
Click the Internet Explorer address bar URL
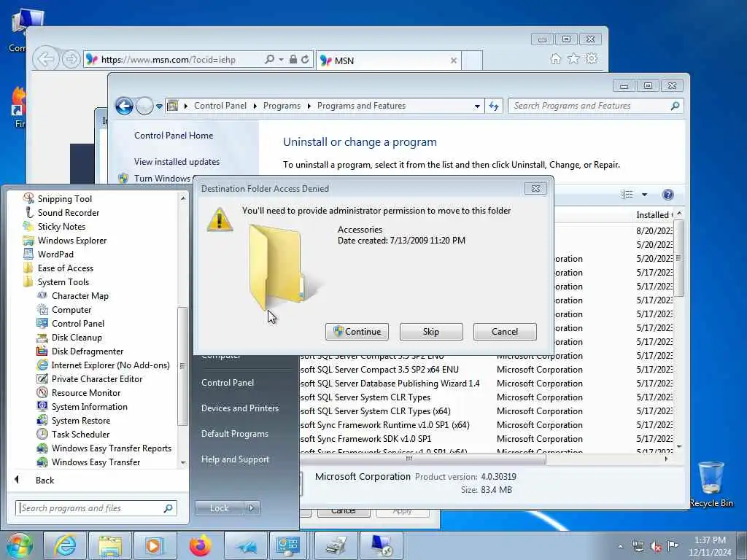click(169, 60)
